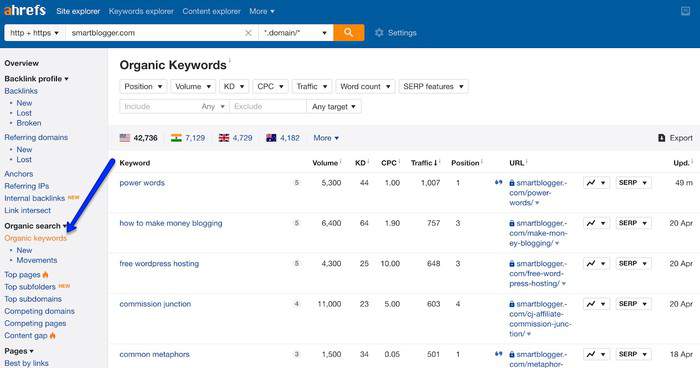
Task: Open the free wordpress hosting keyword link
Action: coord(159,263)
